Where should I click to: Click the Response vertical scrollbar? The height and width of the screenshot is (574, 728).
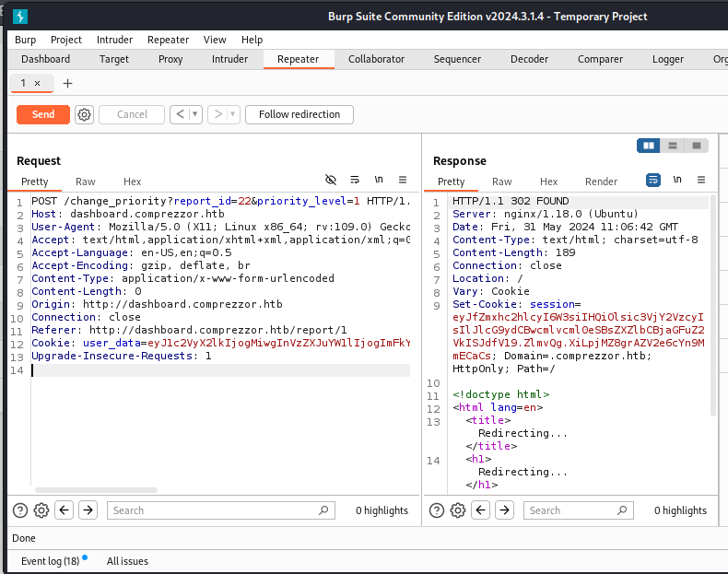point(713,305)
